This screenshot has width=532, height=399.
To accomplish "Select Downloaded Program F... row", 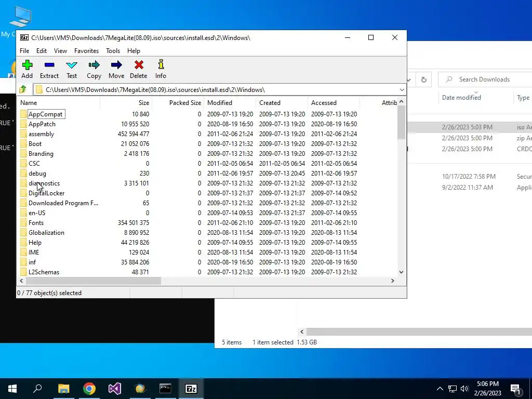I will tap(207, 203).
